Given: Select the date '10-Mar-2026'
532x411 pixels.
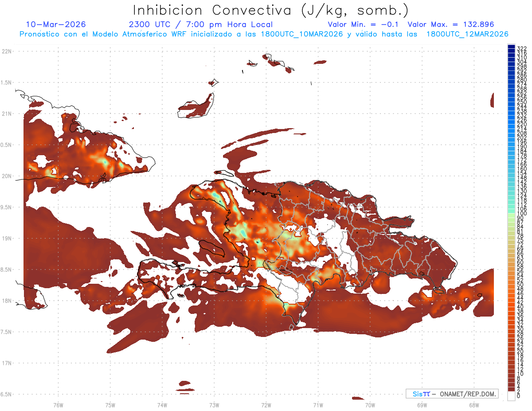Looking at the screenshot, I should [x=56, y=24].
